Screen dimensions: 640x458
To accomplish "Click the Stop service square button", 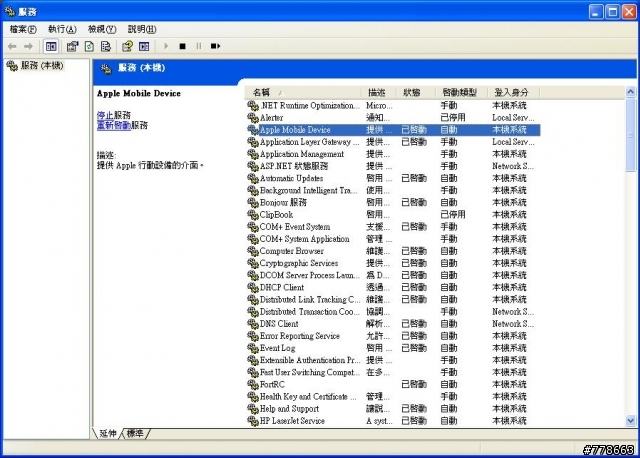I will 182,47.
